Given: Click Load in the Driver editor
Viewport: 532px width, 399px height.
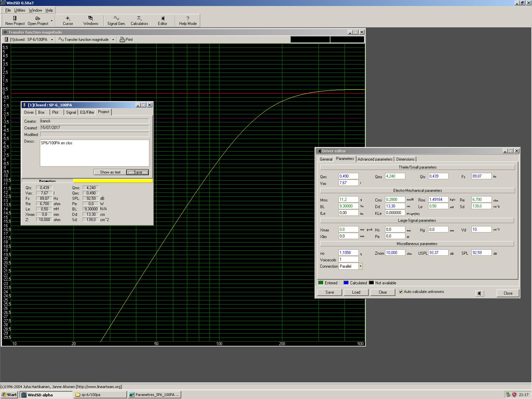Looking at the screenshot, I should [356, 292].
